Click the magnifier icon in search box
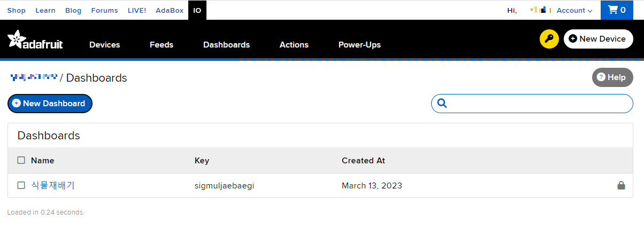644x237 pixels. [x=442, y=103]
